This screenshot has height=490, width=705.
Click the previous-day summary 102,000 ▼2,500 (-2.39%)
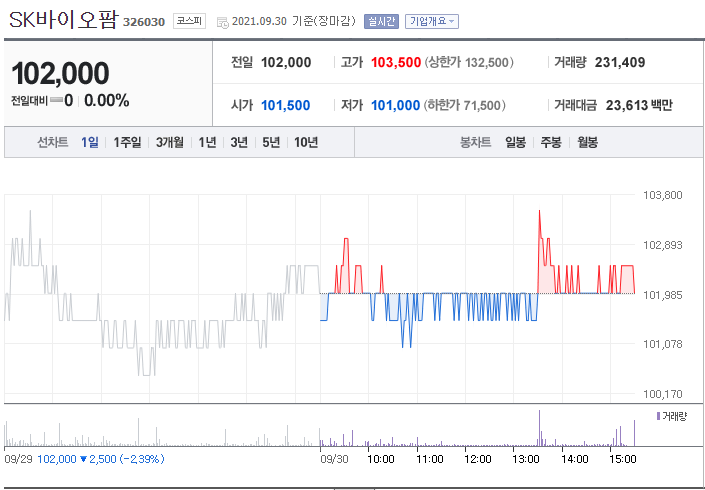tap(101, 459)
